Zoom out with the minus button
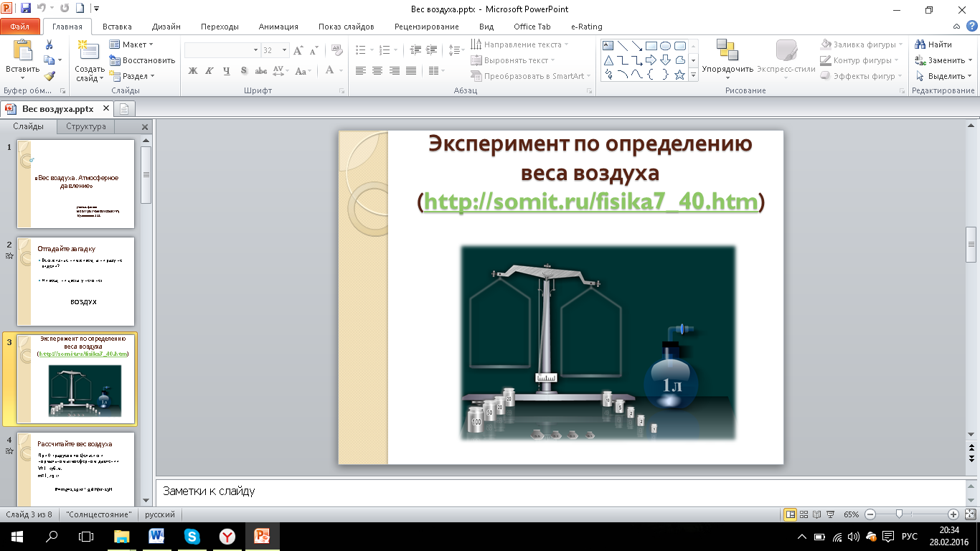Screen dimensions: 980x551 [x=870, y=514]
